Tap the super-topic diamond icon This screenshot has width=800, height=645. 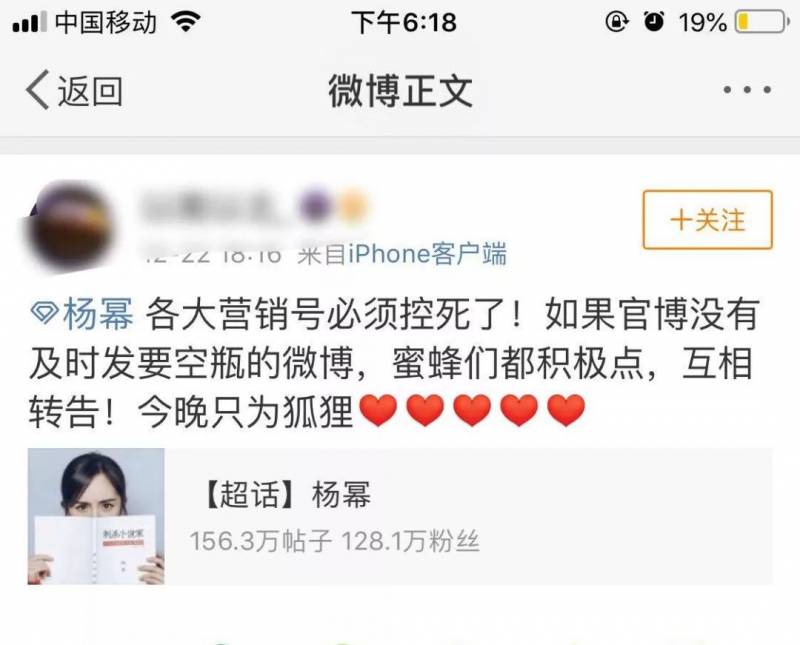coord(44,313)
